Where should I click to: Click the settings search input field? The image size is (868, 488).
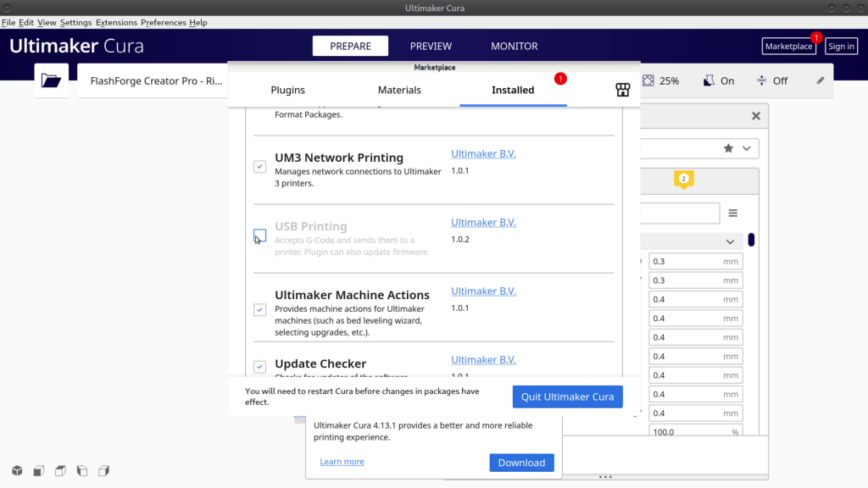tap(681, 213)
